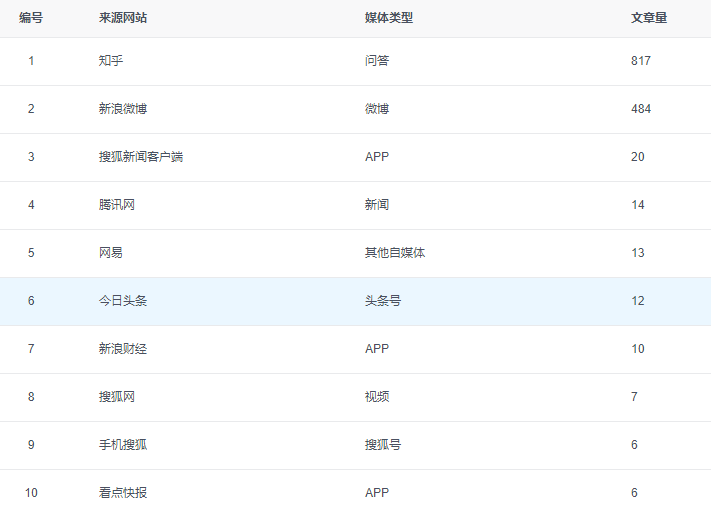711x517 pixels.
Task: Click the 来源网站 column header
Action: (x=123, y=18)
